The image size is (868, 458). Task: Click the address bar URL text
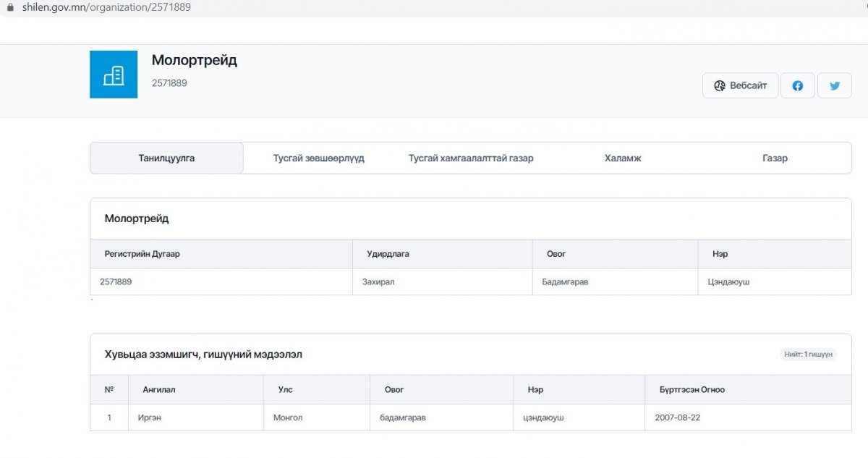tap(106, 7)
